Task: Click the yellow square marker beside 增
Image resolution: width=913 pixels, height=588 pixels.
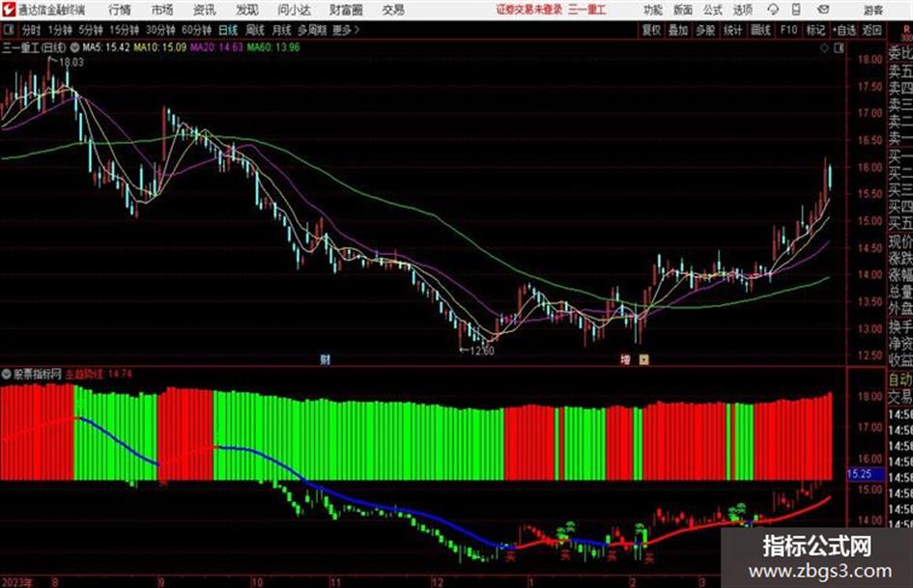Action: click(x=643, y=359)
